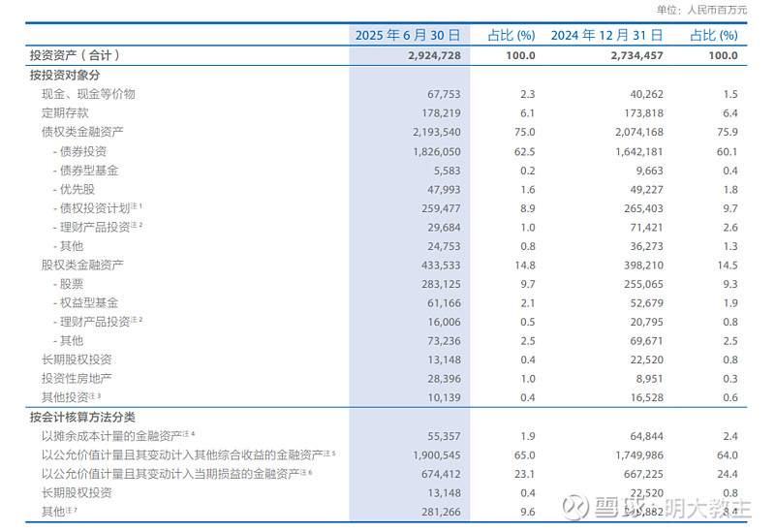Click the row label 现金、现金等价物
Viewport: 775px width, 532px height.
[88, 94]
